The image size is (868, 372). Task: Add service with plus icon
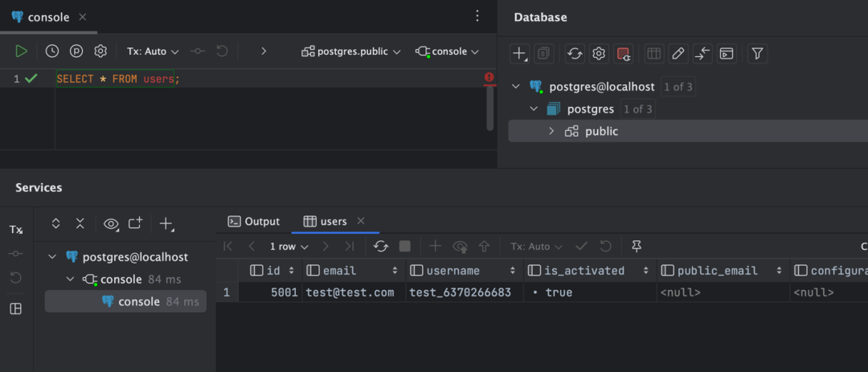click(x=166, y=223)
